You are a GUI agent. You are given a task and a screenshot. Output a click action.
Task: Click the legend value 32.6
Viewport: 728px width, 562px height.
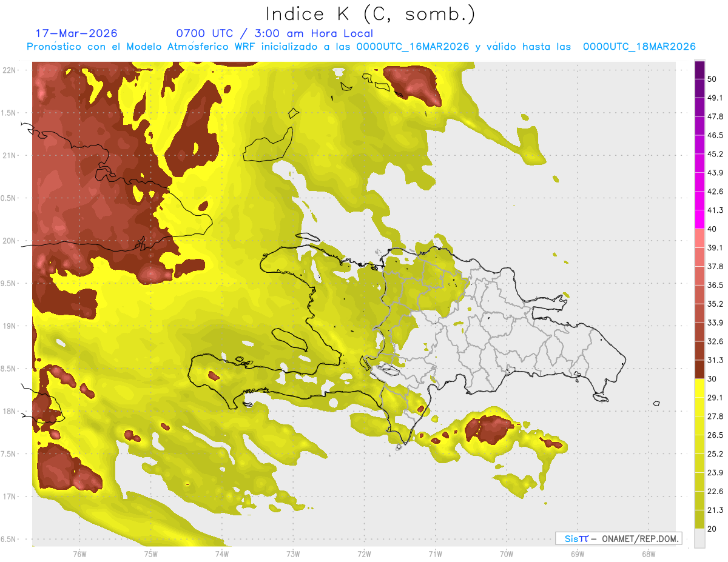[715, 341]
